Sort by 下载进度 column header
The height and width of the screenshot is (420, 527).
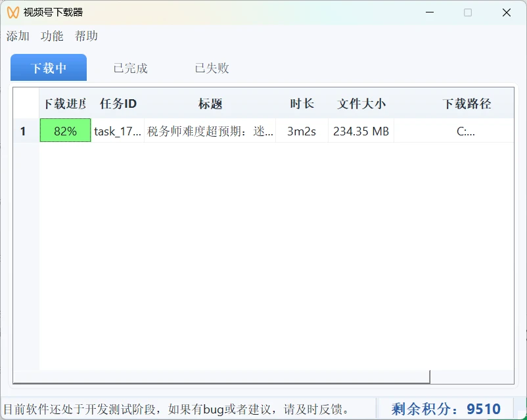(x=65, y=104)
